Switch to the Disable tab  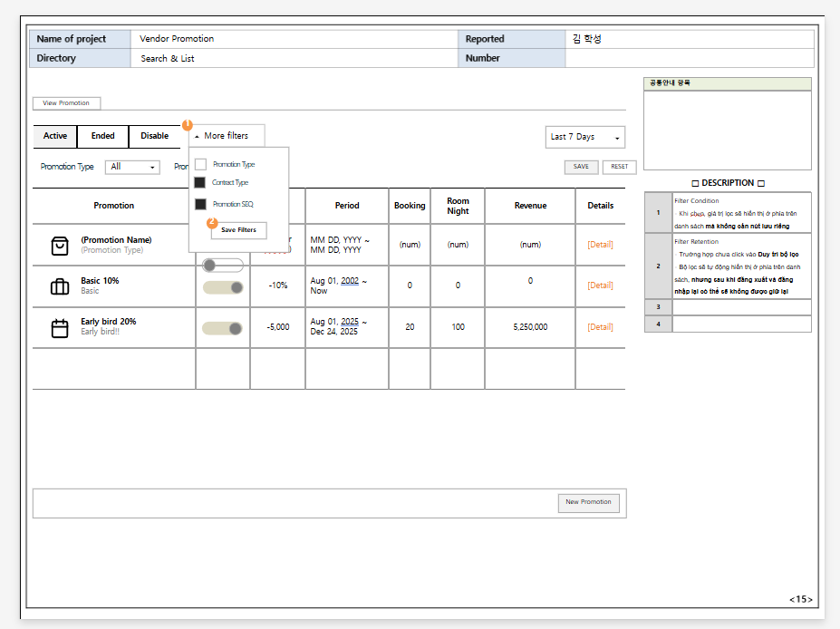[x=154, y=136]
